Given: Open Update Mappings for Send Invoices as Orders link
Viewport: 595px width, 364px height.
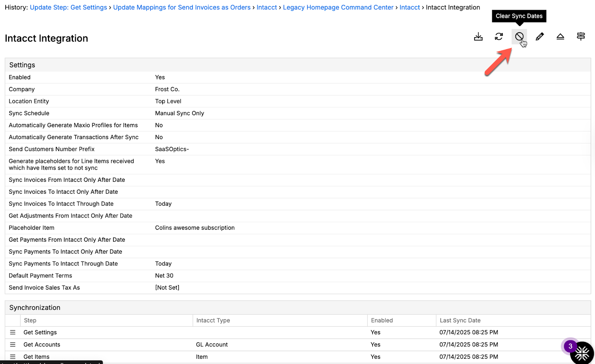Looking at the screenshot, I should coord(182,7).
